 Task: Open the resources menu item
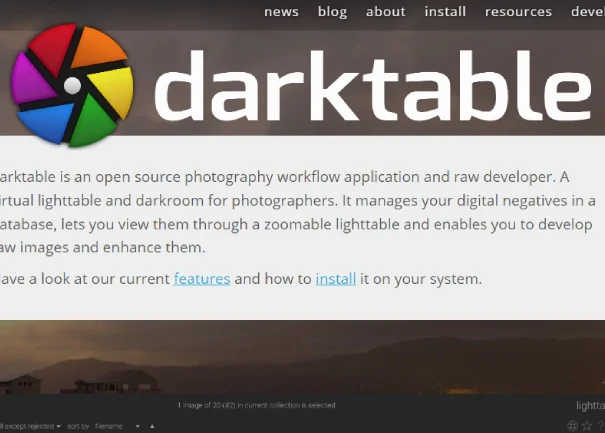(x=518, y=12)
